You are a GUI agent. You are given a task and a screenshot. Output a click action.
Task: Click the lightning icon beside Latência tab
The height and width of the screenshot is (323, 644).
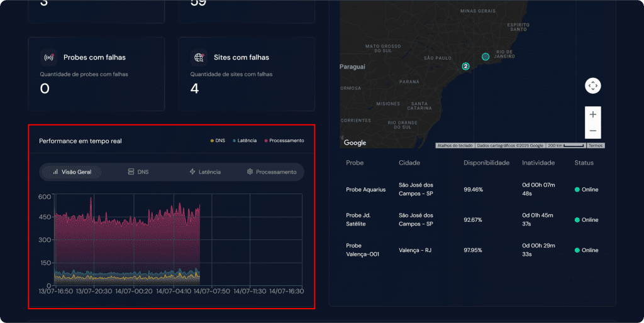pos(192,172)
